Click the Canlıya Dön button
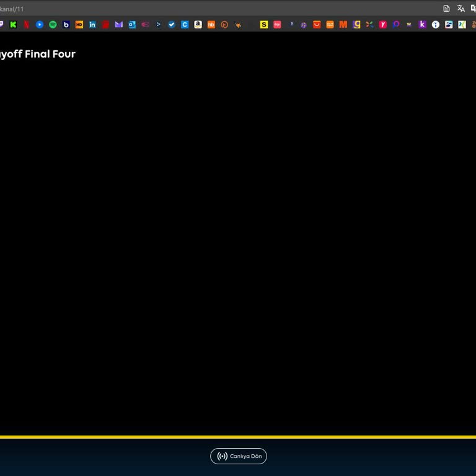The width and height of the screenshot is (476, 476). pos(239,456)
